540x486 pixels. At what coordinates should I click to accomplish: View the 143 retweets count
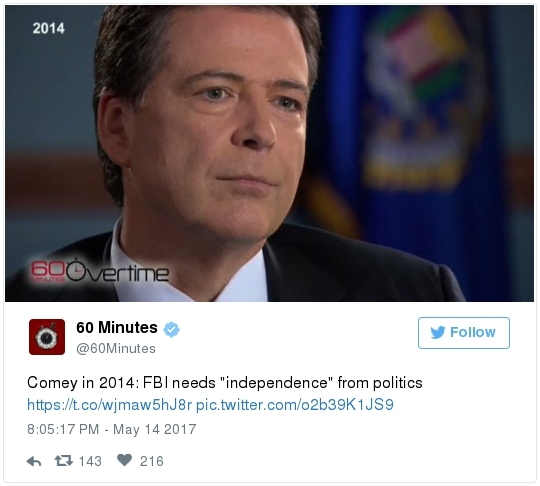90,461
